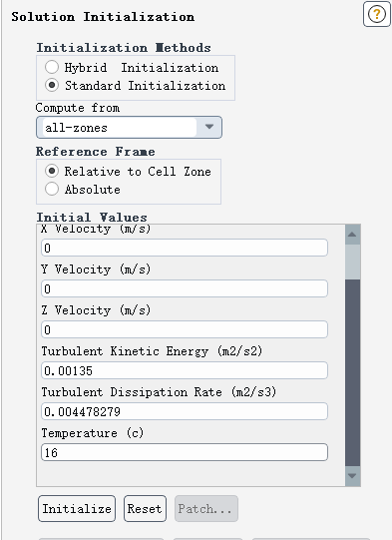Image resolution: width=392 pixels, height=540 pixels.
Task: Choose Absolute reference frame option
Action: point(52,189)
